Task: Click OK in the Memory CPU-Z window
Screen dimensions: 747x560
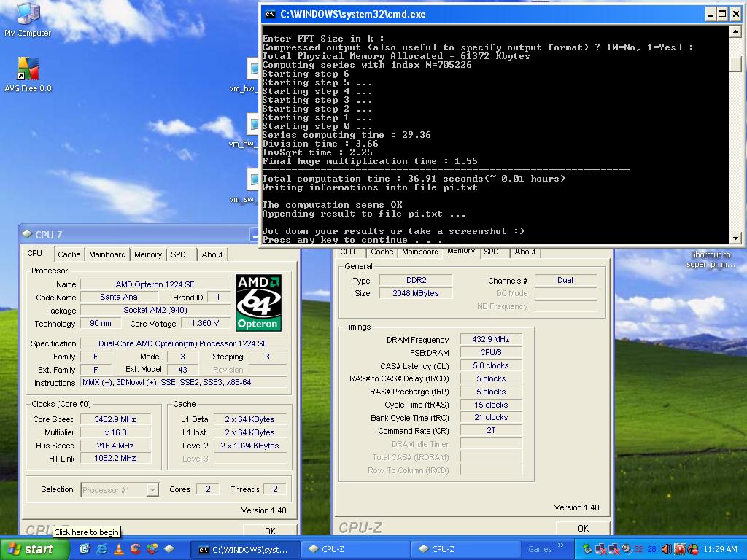Action: tap(583, 528)
